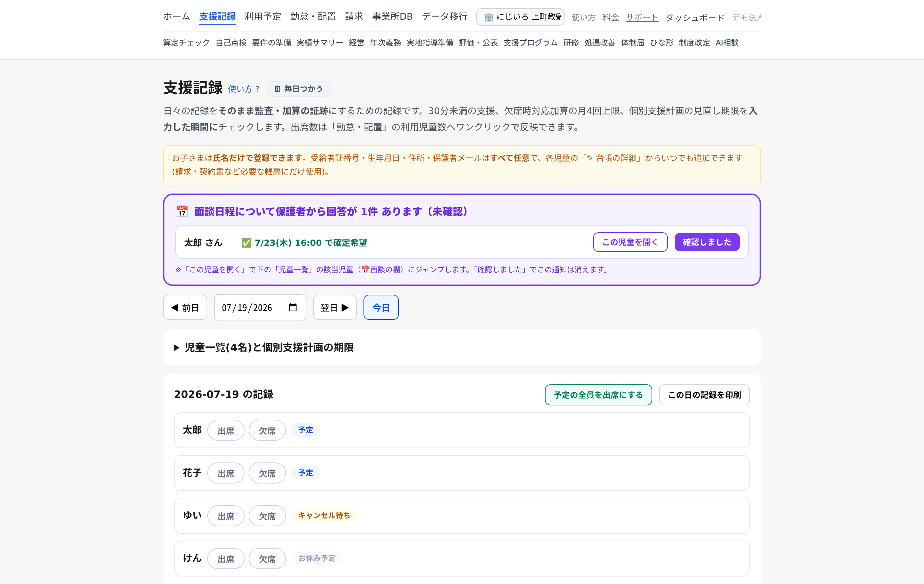
Task: Open 評価・公表 sub-navigation item
Action: click(x=478, y=42)
